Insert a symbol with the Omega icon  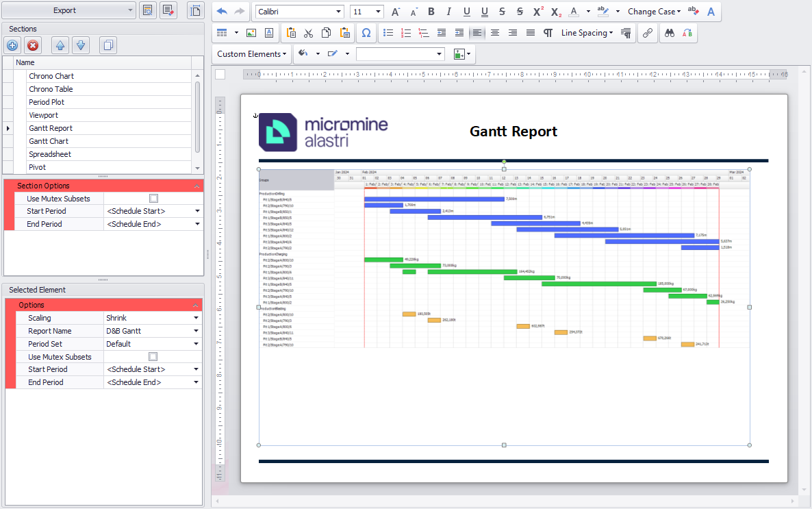click(366, 33)
